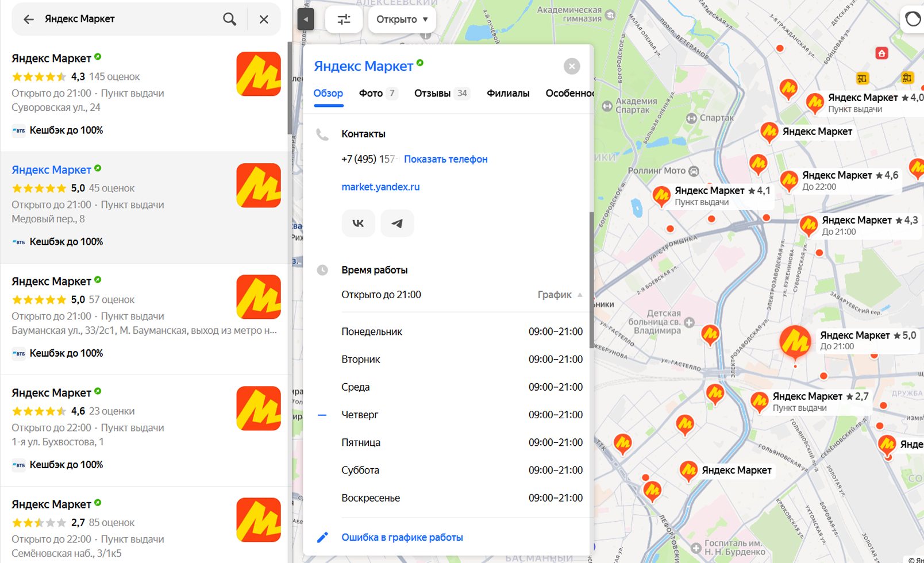Click the detail card scrollbar
Image resolution: width=924 pixels, height=563 pixels.
591,280
